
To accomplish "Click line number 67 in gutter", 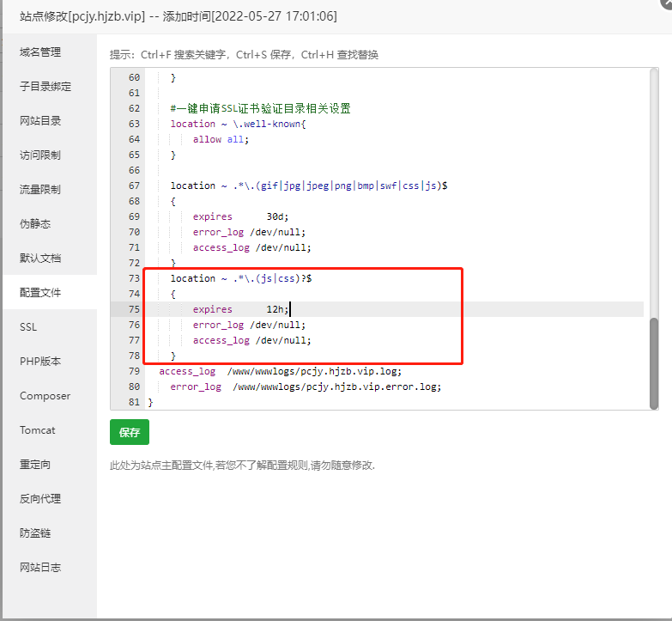I will coord(134,186).
